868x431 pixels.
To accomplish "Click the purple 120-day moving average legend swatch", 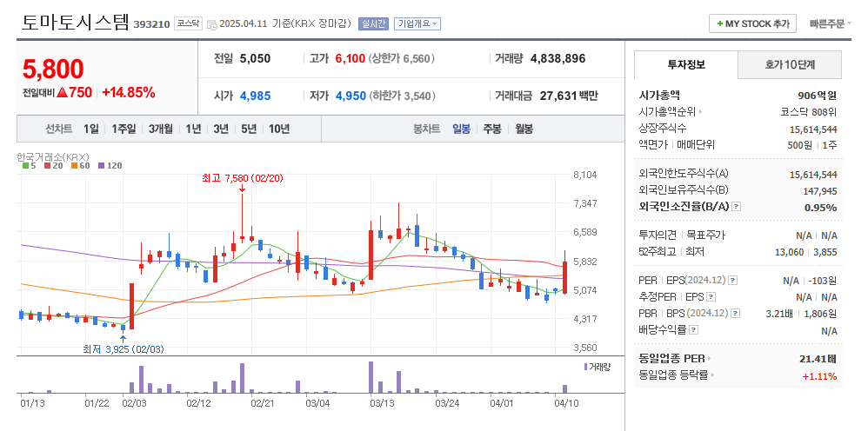I will (x=101, y=165).
